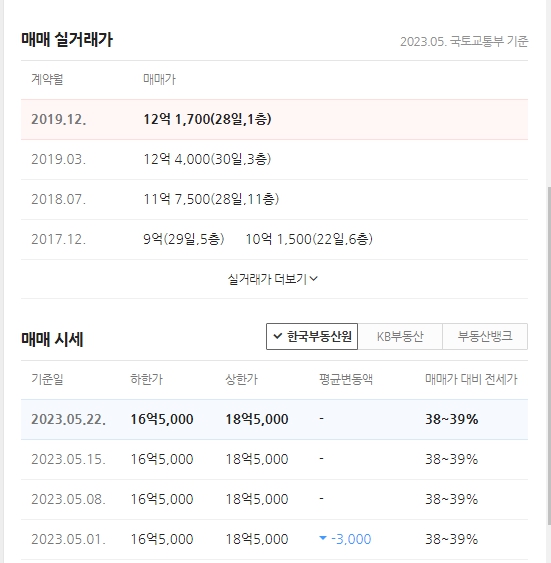Click the 매매가 대비 전세가 column header
The height and width of the screenshot is (563, 551).
click(471, 379)
